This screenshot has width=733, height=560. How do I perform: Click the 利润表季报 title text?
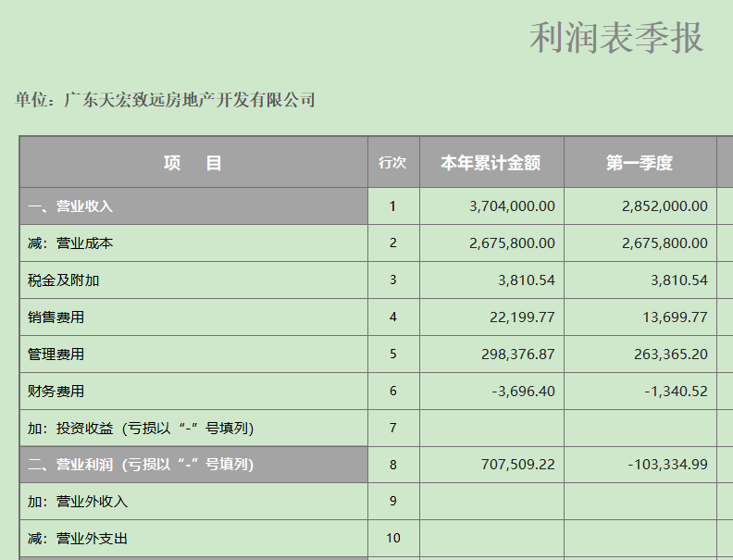(616, 38)
